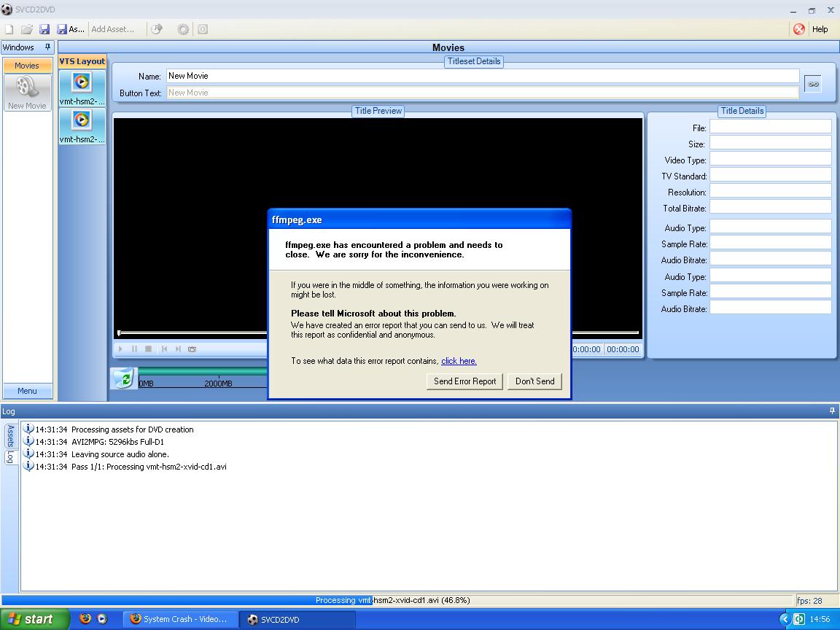Click the Size field in Title Details

point(770,142)
